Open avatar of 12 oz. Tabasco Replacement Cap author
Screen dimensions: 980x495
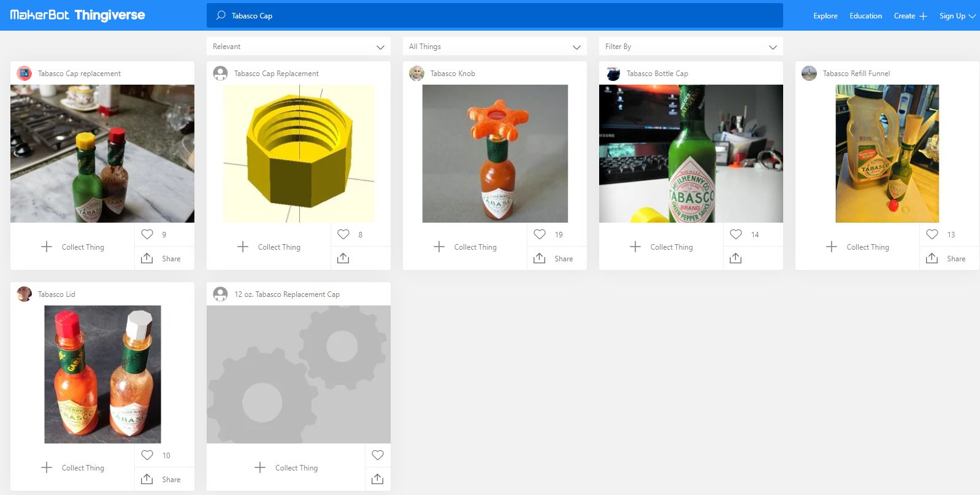click(x=220, y=294)
